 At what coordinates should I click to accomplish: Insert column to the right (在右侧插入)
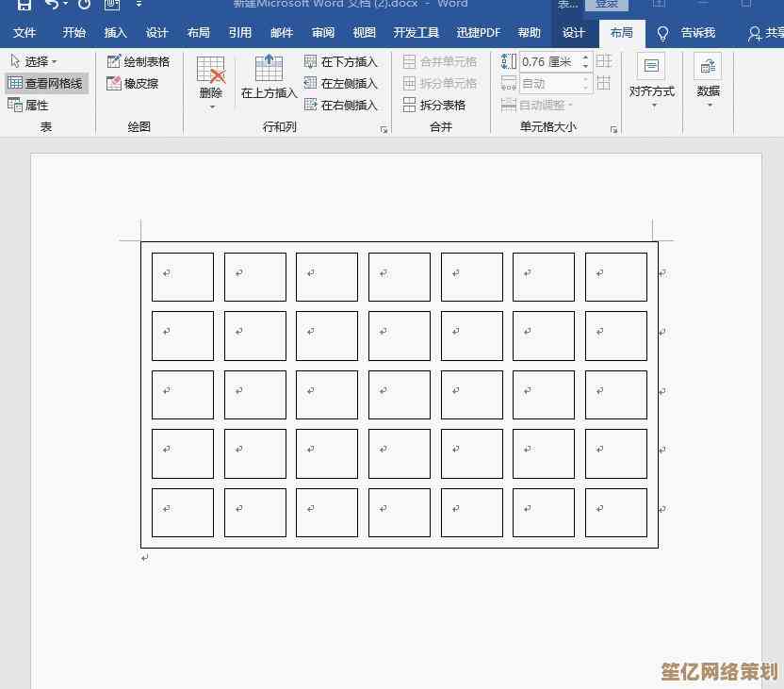[340, 105]
